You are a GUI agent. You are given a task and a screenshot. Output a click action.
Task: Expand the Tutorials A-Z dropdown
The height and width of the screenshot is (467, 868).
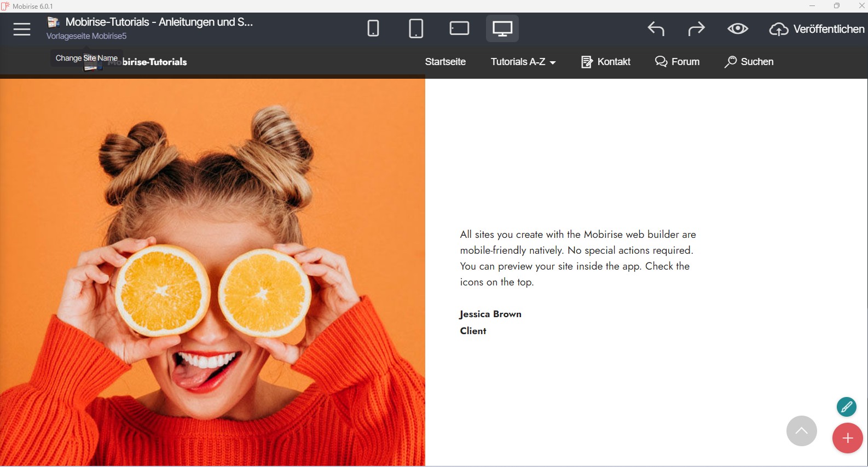pos(523,62)
